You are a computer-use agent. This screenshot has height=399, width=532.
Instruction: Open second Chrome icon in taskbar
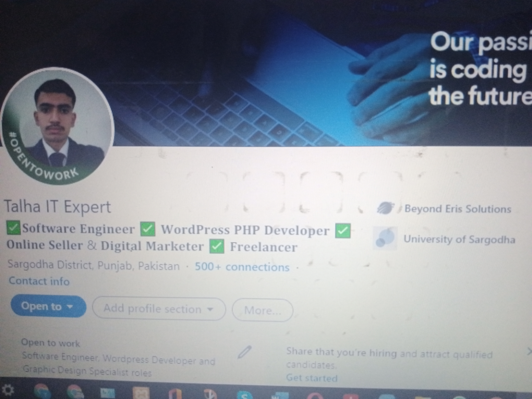75,392
